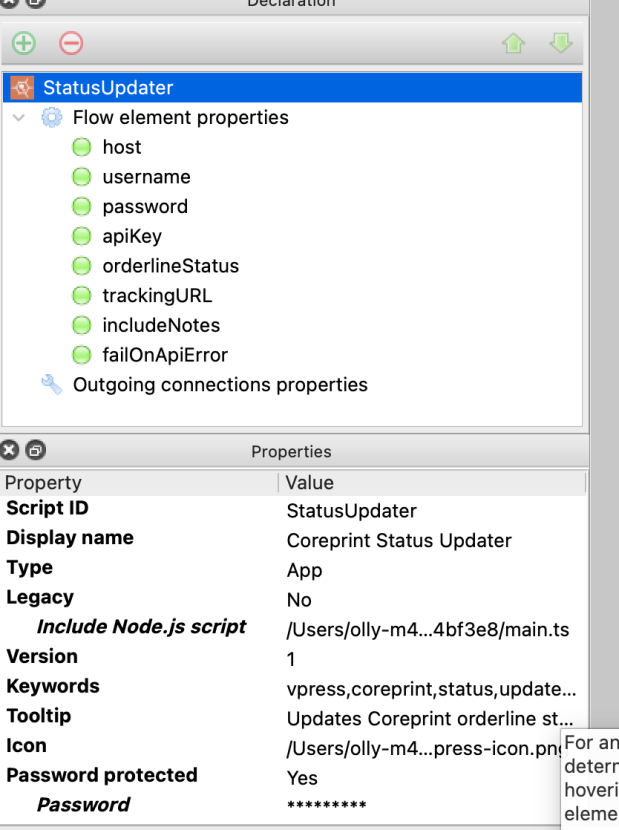Close the Properties panel
Screen dimensions: 619x830
(x=11, y=452)
